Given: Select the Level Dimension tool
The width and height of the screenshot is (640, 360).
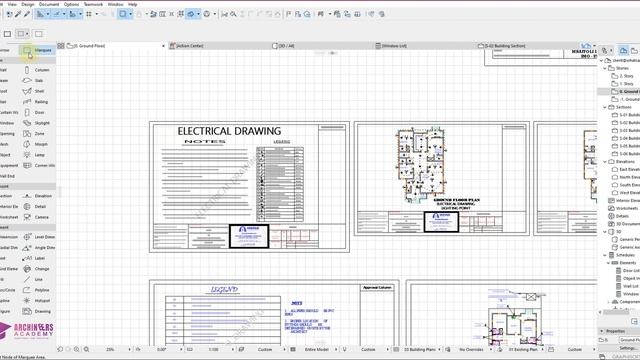Looking at the screenshot, I should [38, 237].
